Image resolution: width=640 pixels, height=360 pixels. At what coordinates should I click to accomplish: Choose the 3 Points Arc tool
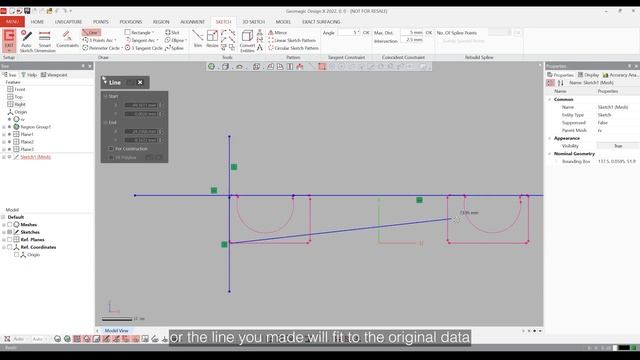[99, 40]
